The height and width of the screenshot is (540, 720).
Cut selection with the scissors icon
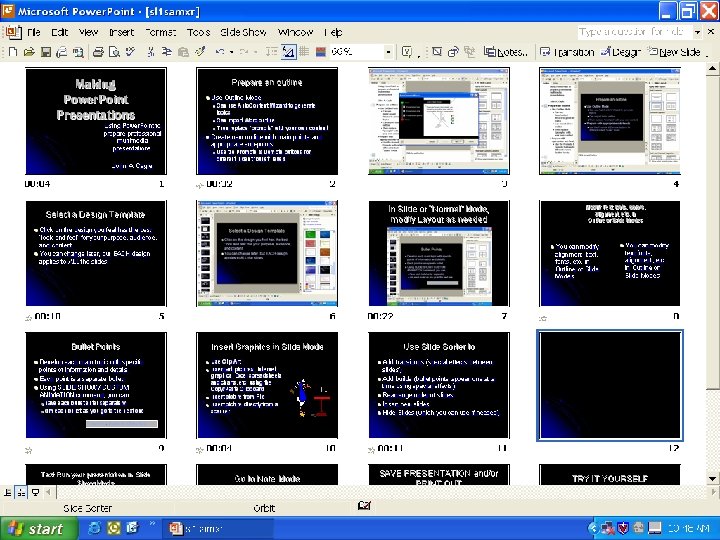pyautogui.click(x=151, y=52)
